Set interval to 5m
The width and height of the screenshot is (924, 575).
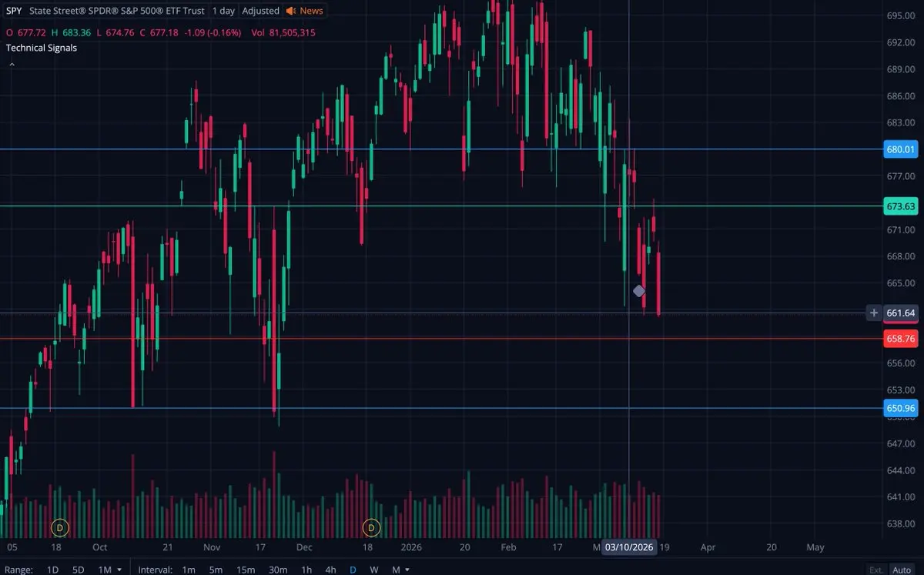pos(216,570)
